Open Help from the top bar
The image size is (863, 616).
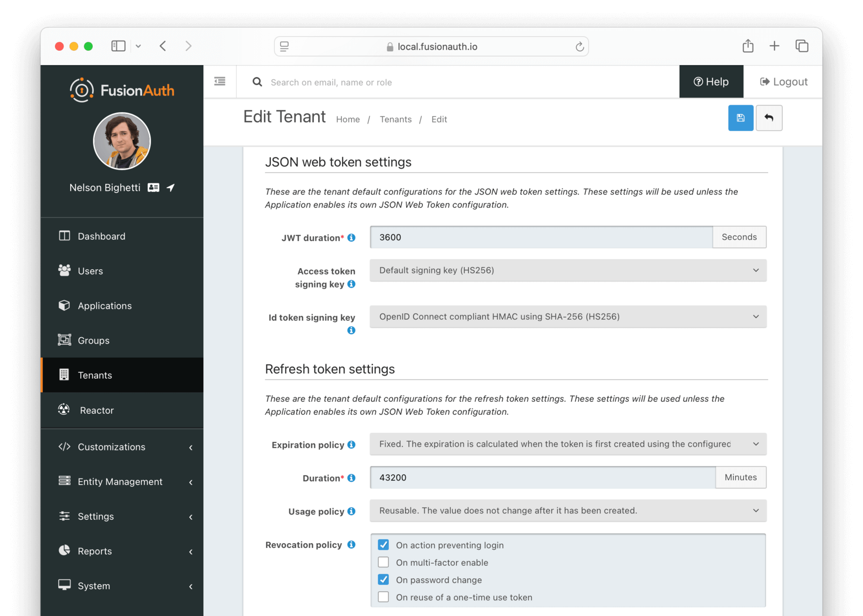[x=711, y=81]
